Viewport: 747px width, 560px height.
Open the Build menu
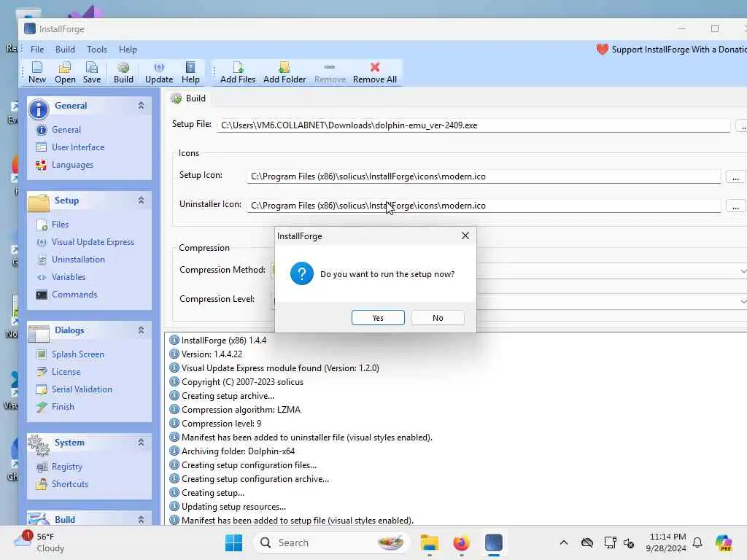tap(65, 49)
